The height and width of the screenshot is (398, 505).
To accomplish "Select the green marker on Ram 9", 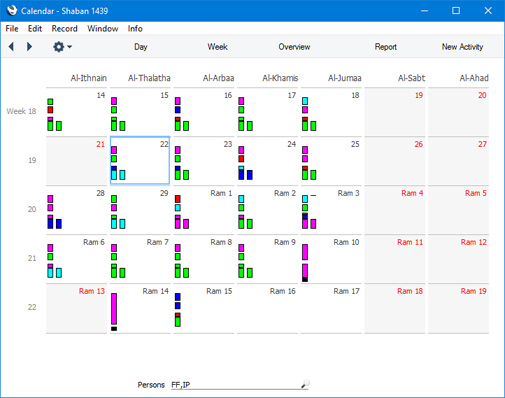I will tap(241, 256).
